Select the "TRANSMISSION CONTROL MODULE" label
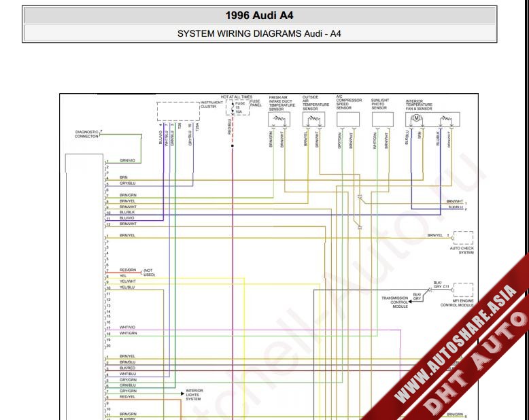529x420 pixels. (395, 302)
